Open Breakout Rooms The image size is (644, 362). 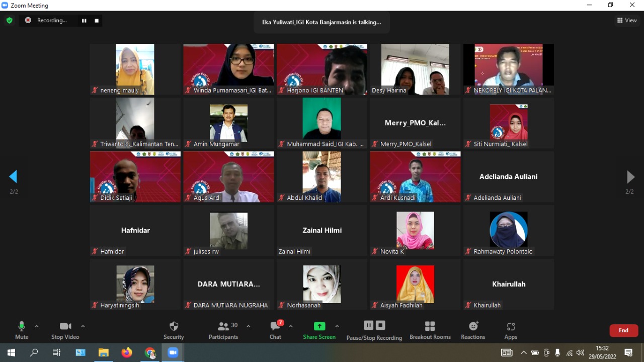coord(430,330)
